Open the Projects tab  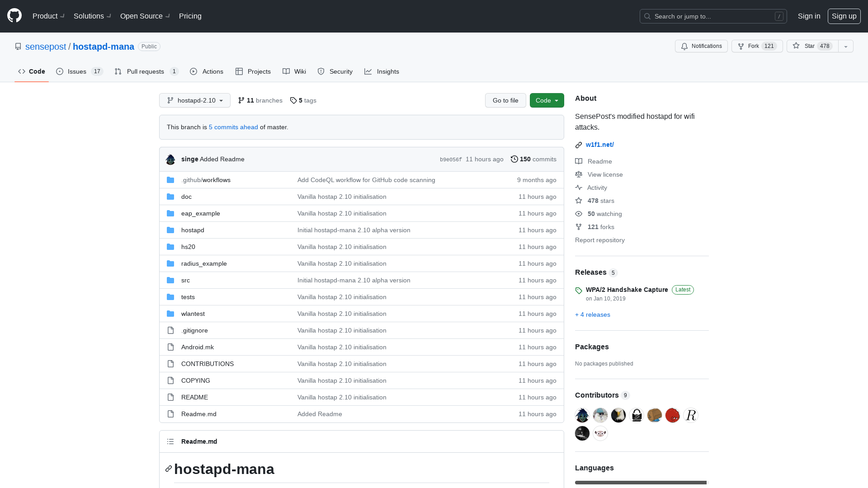[x=253, y=71]
